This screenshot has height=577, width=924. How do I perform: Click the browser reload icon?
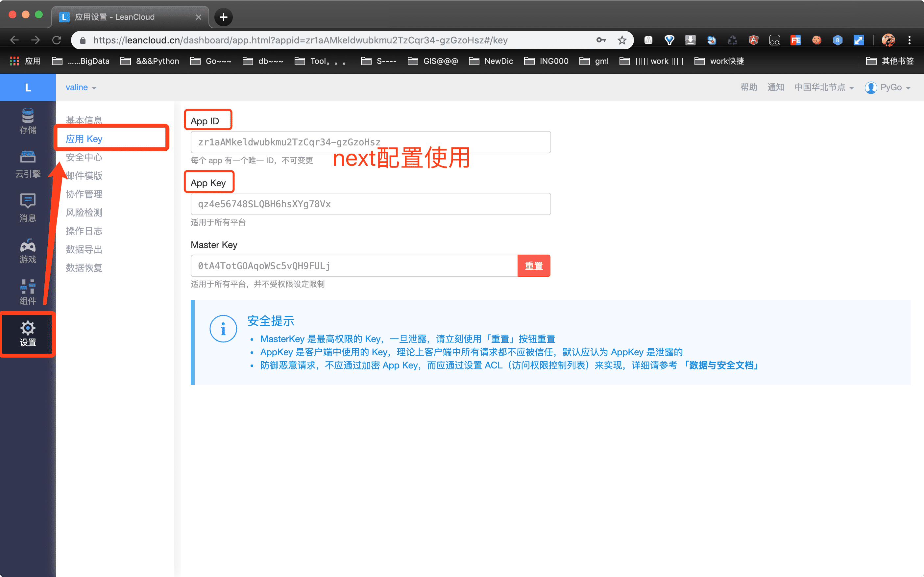(57, 40)
